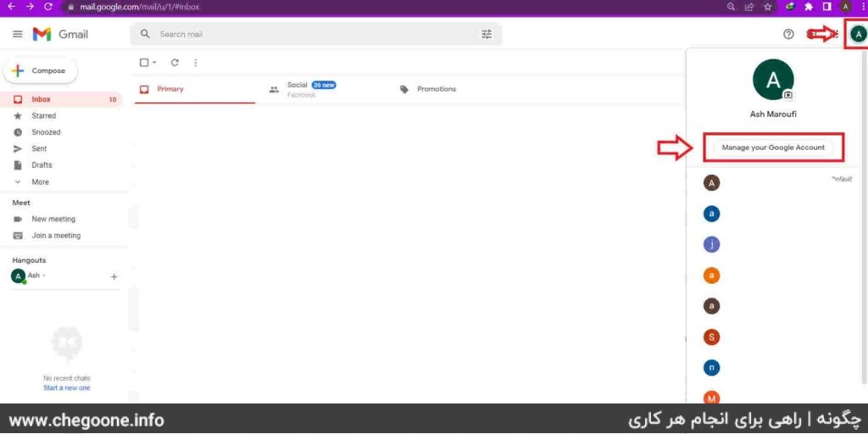Screen dimensions: 868x434
Task: Compose a new email
Action: click(41, 71)
